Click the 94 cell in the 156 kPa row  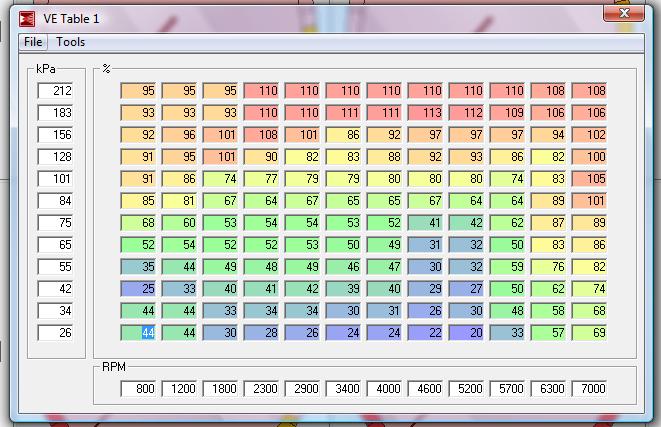(x=548, y=134)
